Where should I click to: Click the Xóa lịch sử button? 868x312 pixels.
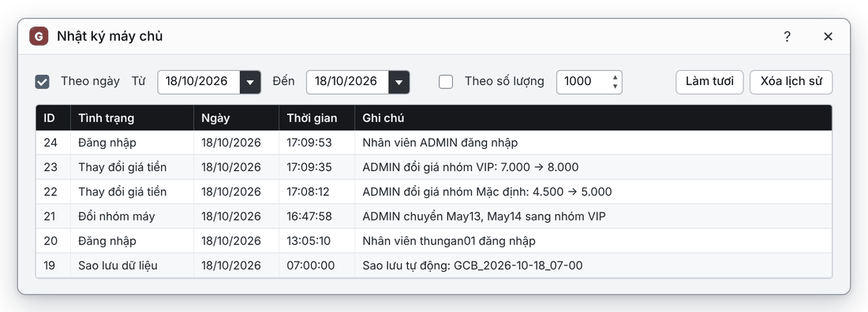[791, 82]
